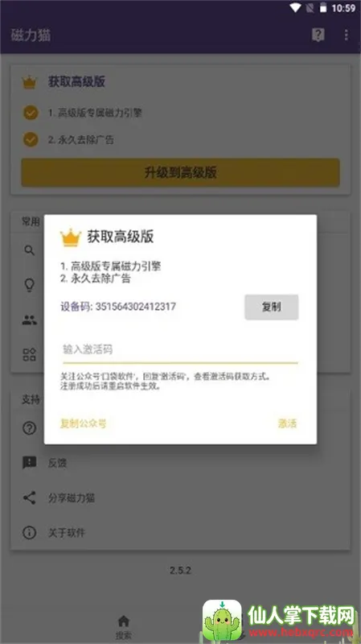Image resolution: width=361 pixels, height=644 pixels.
Task: Tap the circled question mark under 支持
Action: point(30,428)
